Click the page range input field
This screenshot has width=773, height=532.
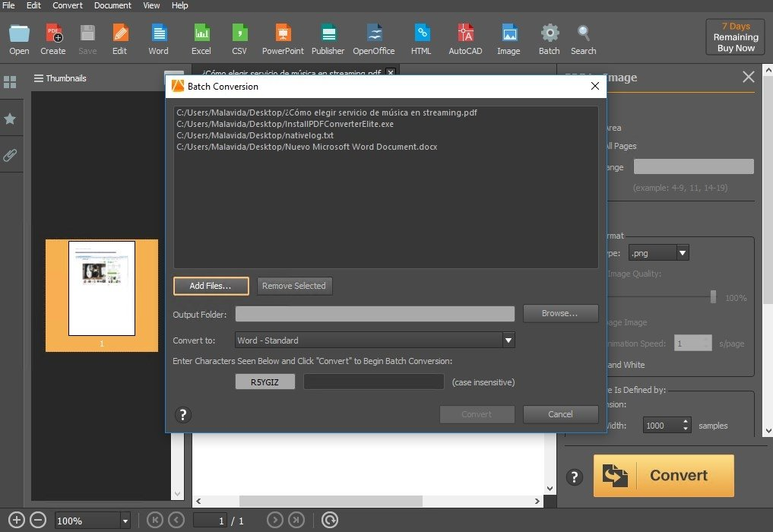click(693, 166)
